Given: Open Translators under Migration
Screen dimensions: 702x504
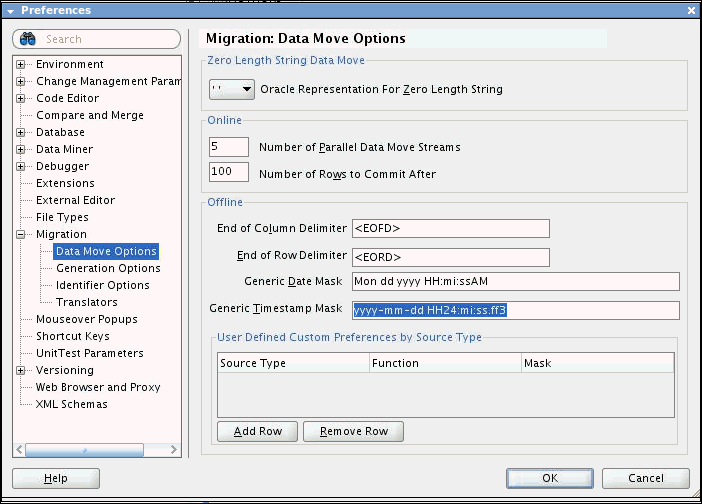Looking at the screenshot, I should pos(87,303).
